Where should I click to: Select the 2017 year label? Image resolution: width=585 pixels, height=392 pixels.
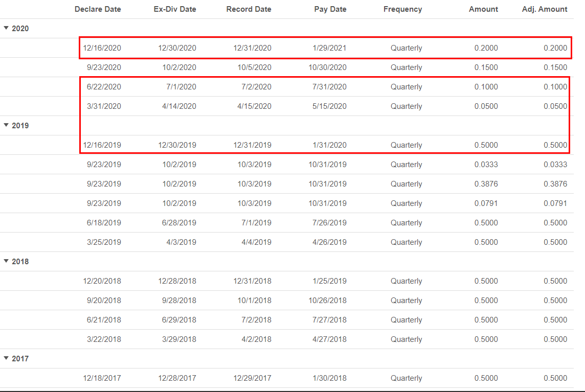pos(20,358)
